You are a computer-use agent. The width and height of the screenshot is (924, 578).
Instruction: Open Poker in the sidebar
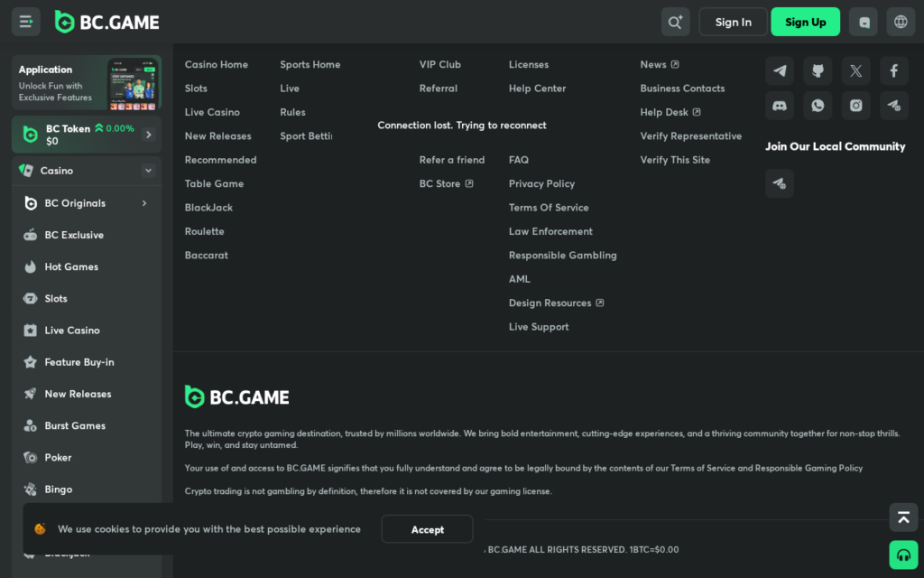(x=87, y=458)
